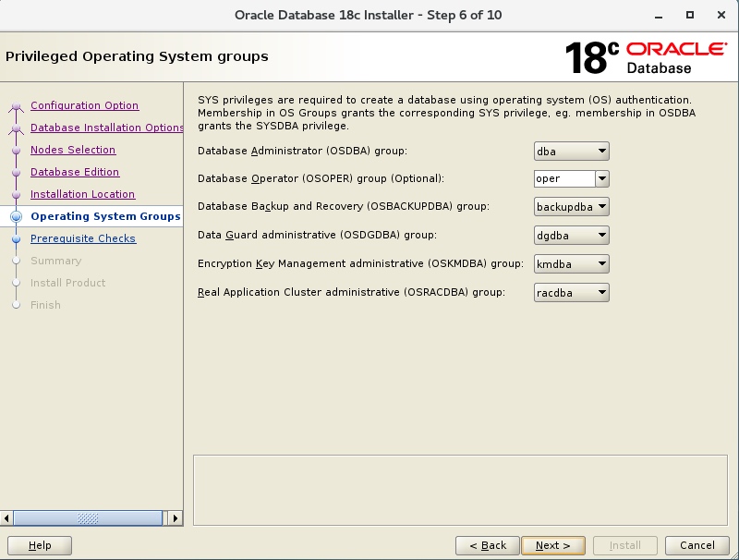This screenshot has width=739, height=560.
Task: Cancel the Oracle installation
Action: coord(697,545)
